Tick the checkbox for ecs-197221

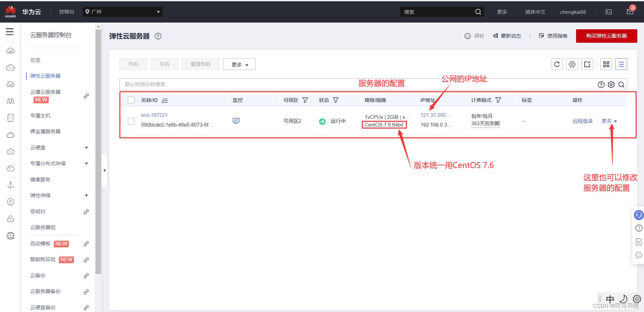pos(131,121)
